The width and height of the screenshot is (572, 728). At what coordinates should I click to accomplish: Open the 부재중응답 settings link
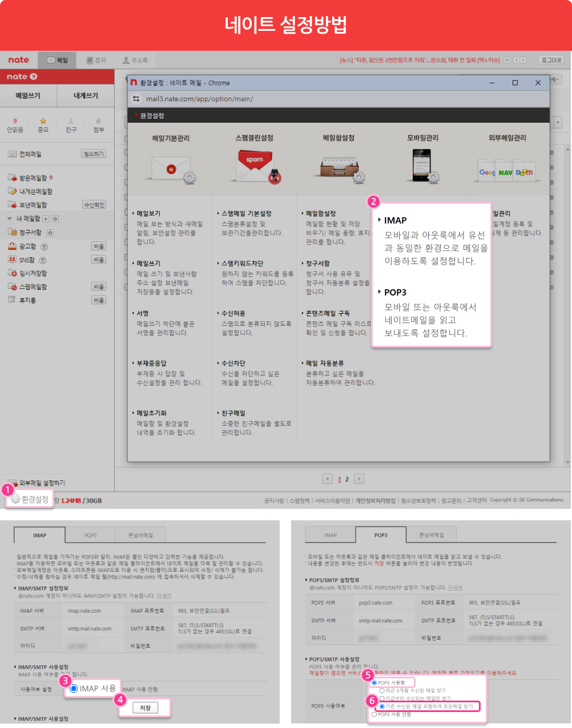pos(151,363)
